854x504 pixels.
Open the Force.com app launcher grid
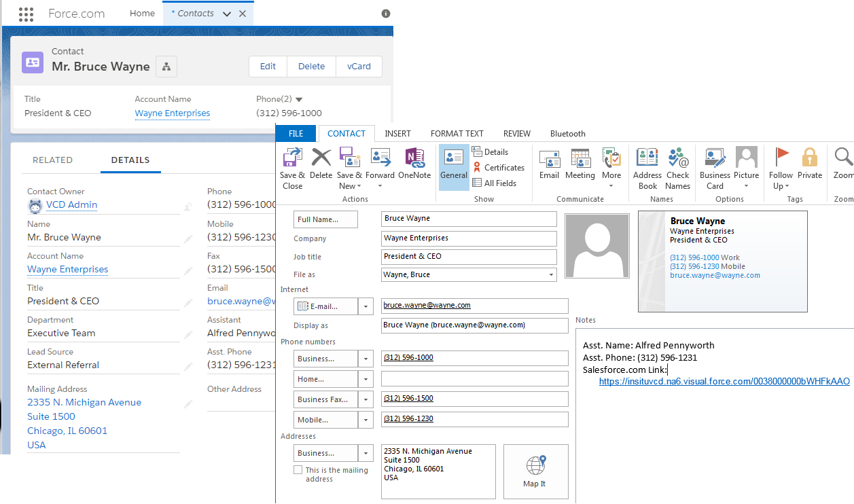pyautogui.click(x=26, y=14)
